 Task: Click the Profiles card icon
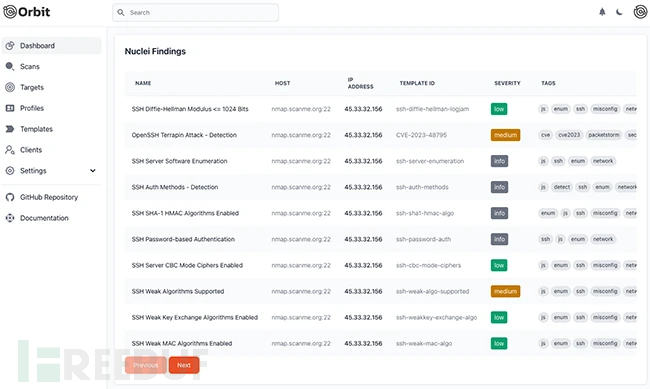[10, 108]
